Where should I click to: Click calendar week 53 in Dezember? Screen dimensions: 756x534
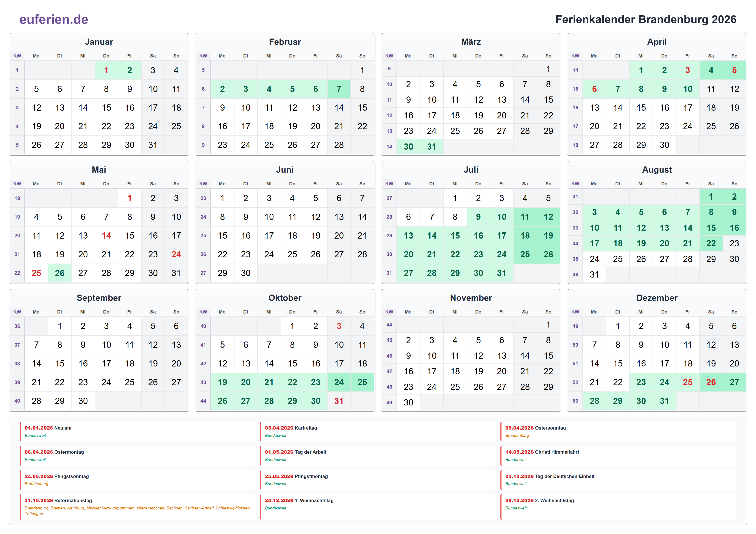(x=575, y=401)
